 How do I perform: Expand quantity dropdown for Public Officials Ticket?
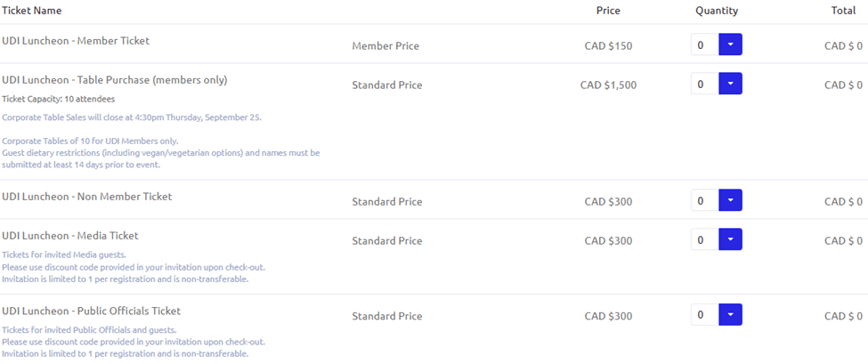click(x=730, y=316)
